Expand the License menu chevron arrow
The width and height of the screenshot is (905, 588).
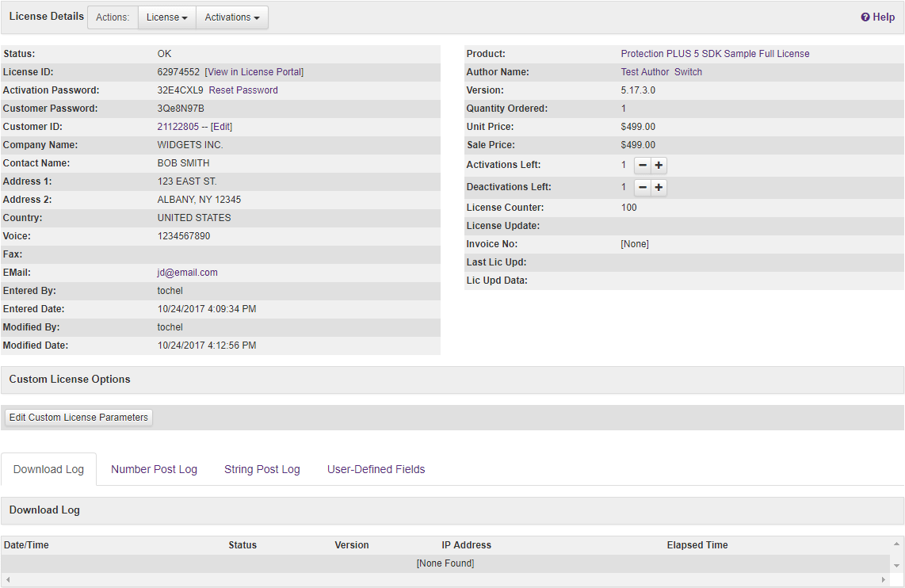(184, 17)
